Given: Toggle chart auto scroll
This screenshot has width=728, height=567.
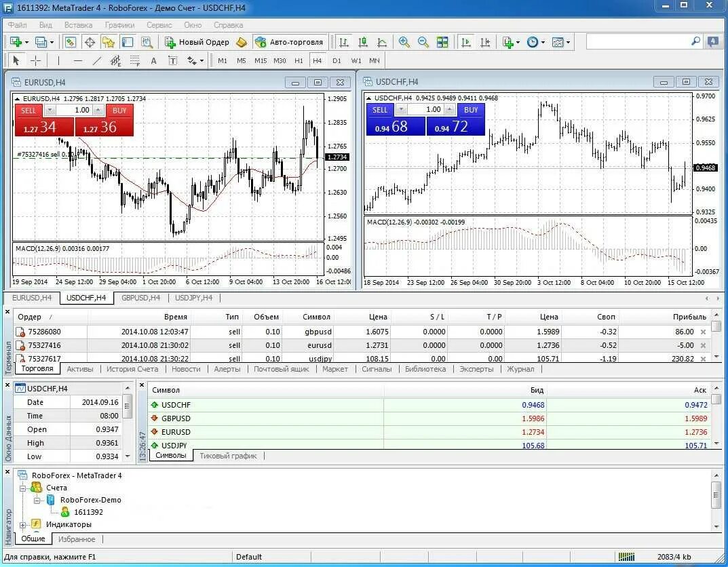Looking at the screenshot, I should click(x=465, y=42).
